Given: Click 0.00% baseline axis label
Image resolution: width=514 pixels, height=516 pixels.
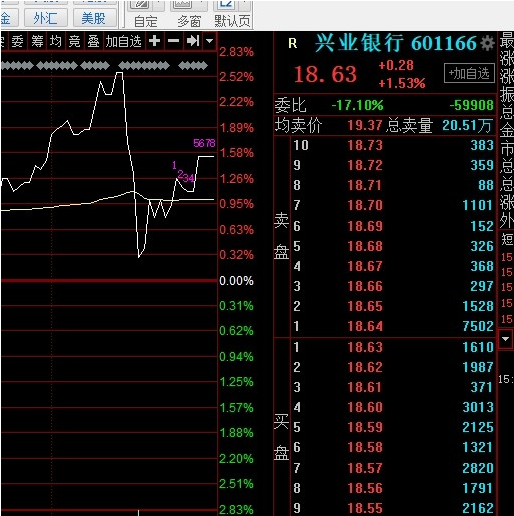Looking at the screenshot, I should 236,281.
